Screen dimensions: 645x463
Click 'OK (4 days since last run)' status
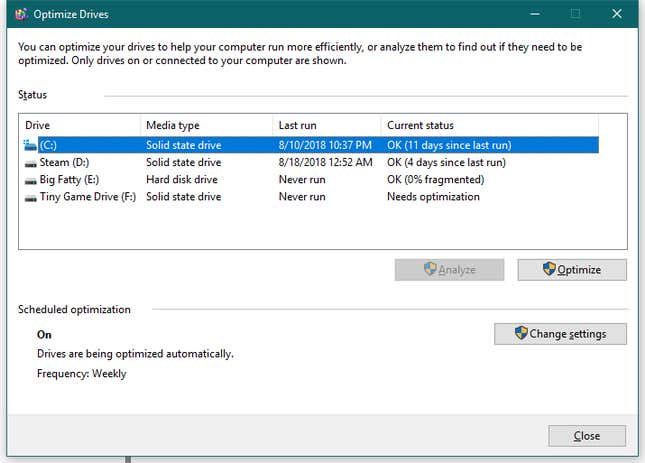pos(446,162)
